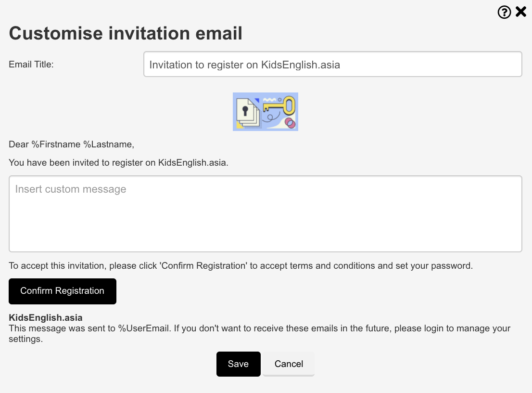Screen dimensions: 532x393
Task: Close the Customise invitation email dialog
Action: 521,12
